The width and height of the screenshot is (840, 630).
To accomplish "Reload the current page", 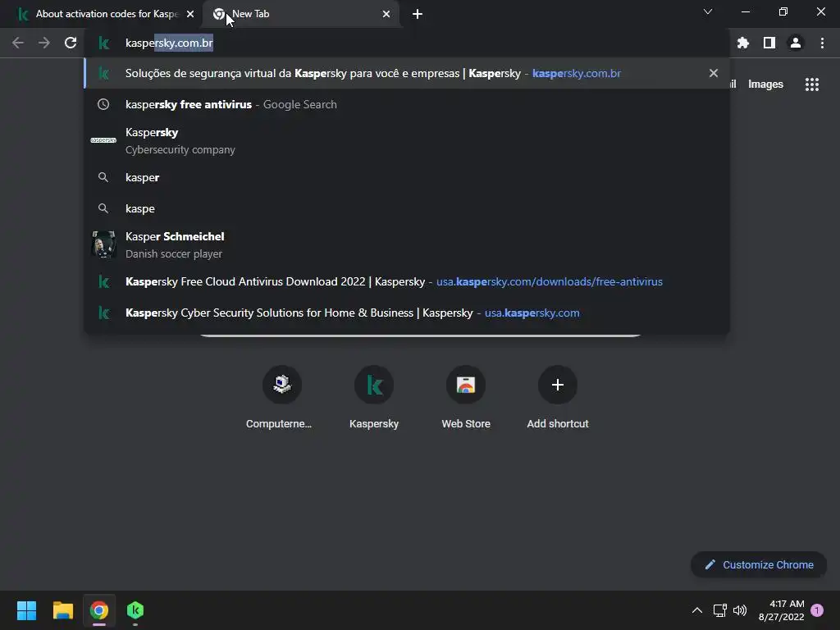I will (x=71, y=43).
